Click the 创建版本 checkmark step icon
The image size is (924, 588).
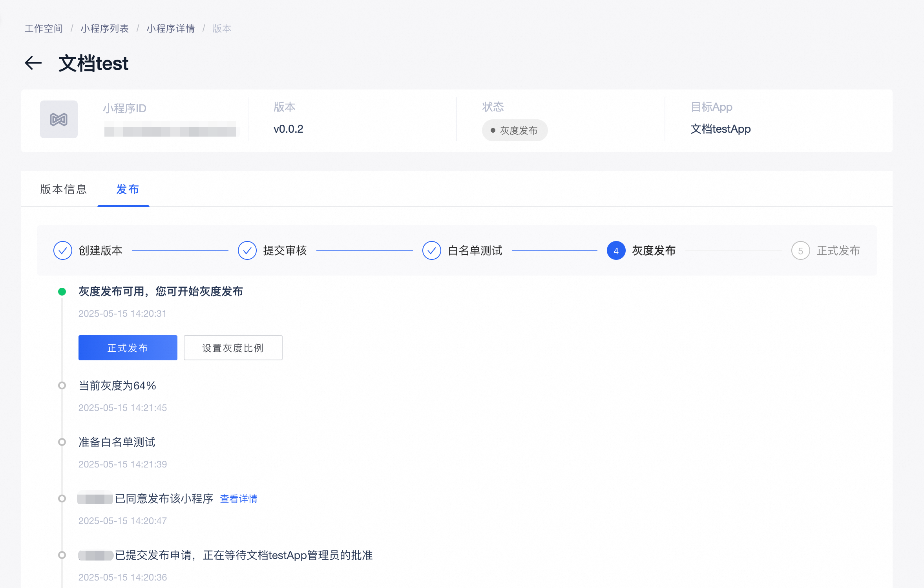[63, 250]
